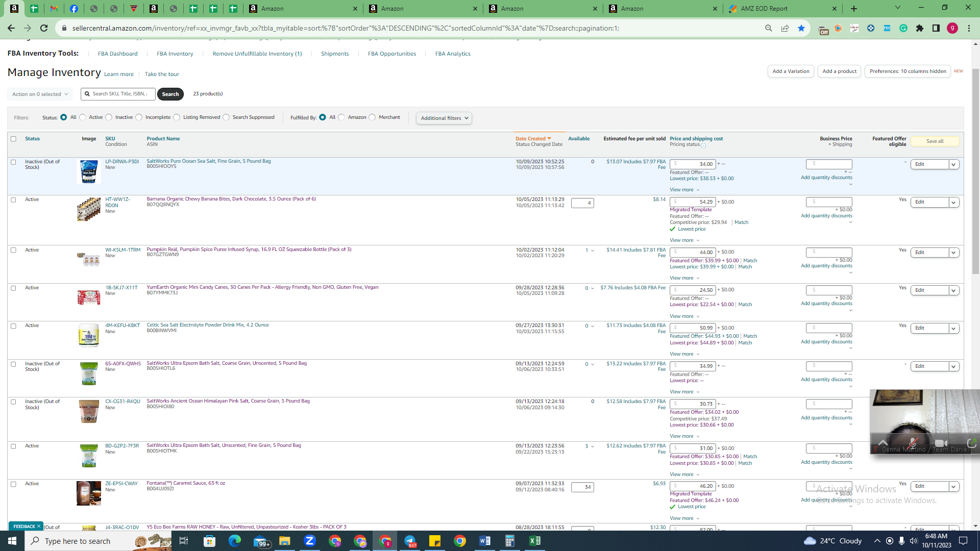Open Preferences: 10 columns hidden
Screen dimensions: 980x551
(x=908, y=71)
